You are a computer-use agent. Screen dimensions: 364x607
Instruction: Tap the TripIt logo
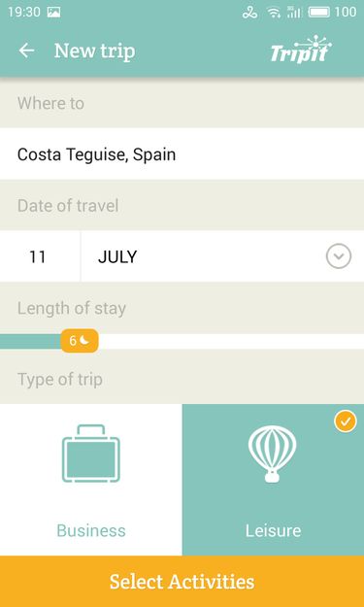point(301,50)
